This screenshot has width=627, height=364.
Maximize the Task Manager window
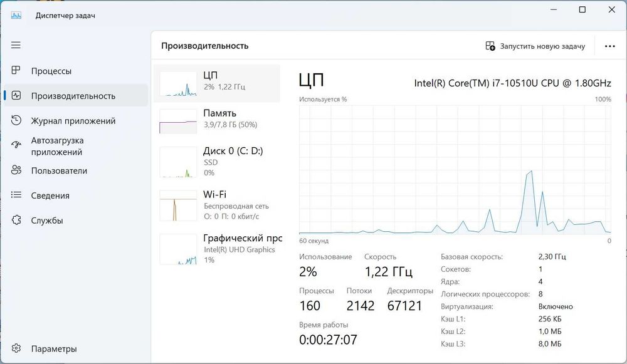click(x=582, y=9)
